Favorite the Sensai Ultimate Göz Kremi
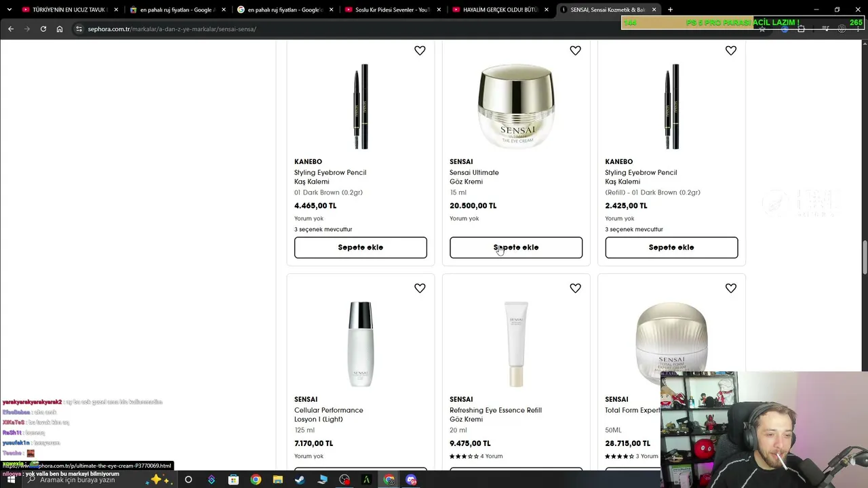 575,51
